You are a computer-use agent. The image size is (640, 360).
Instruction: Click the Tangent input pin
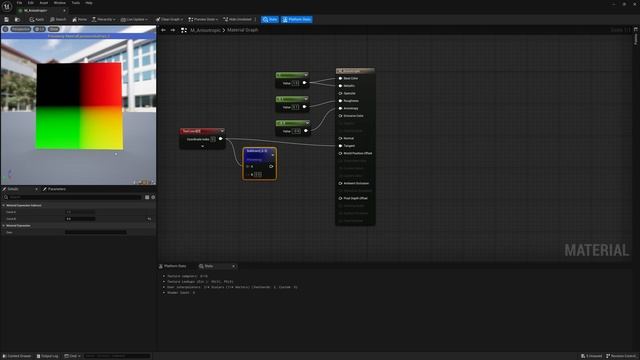[340, 146]
